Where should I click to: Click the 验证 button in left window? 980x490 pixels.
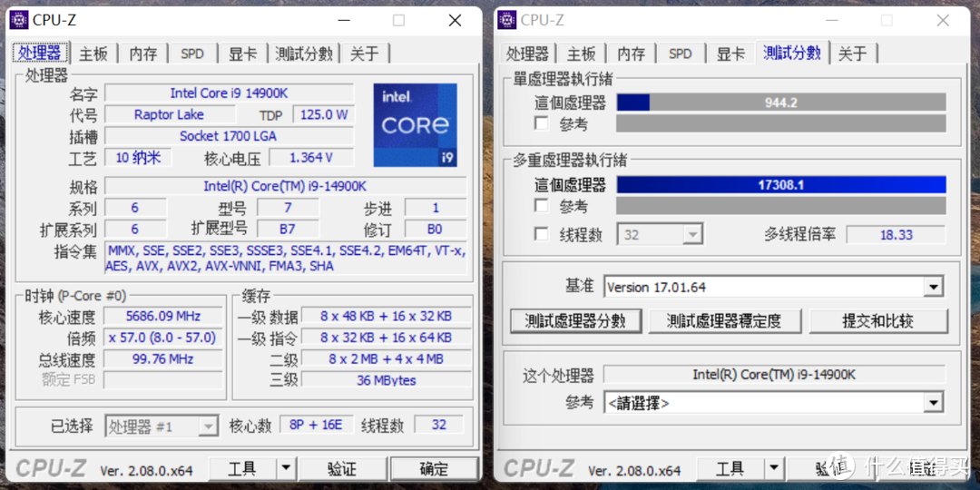(342, 469)
